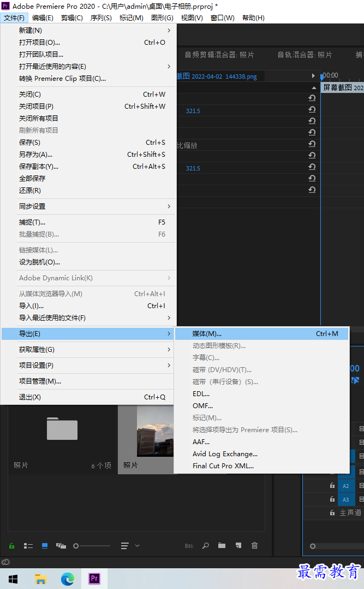Toggle the lock on track A3
The height and width of the screenshot is (589, 364).
tap(332, 499)
